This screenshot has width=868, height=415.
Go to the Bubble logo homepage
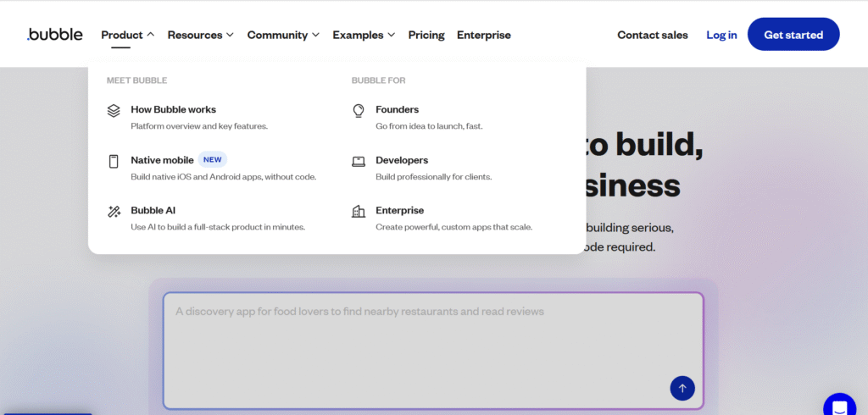tap(55, 35)
